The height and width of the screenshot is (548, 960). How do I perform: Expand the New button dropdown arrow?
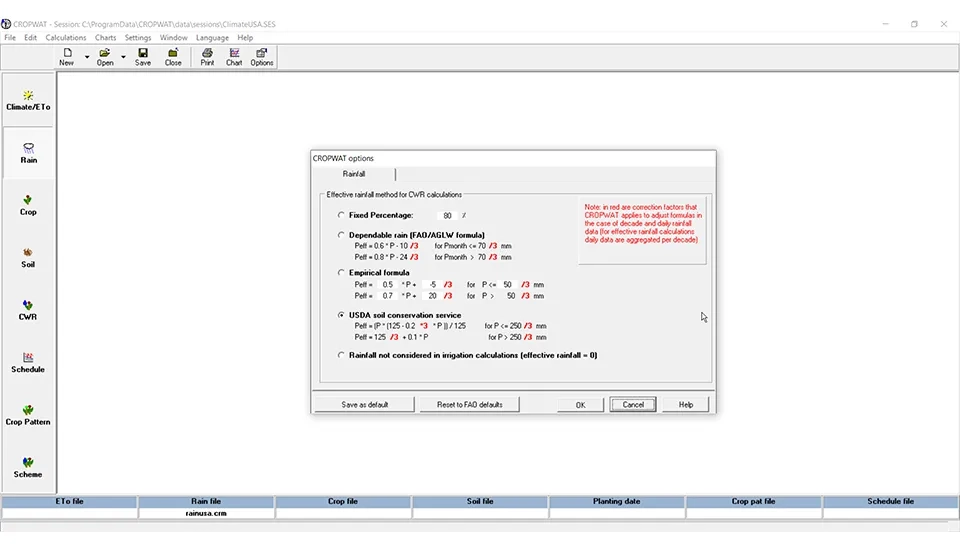87,57
